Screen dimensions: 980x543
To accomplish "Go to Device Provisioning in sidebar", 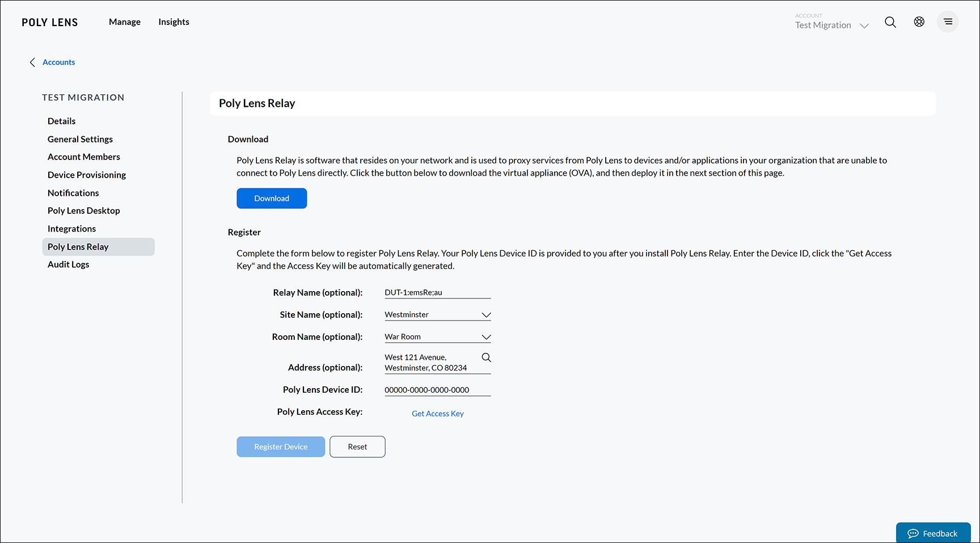I will (87, 175).
